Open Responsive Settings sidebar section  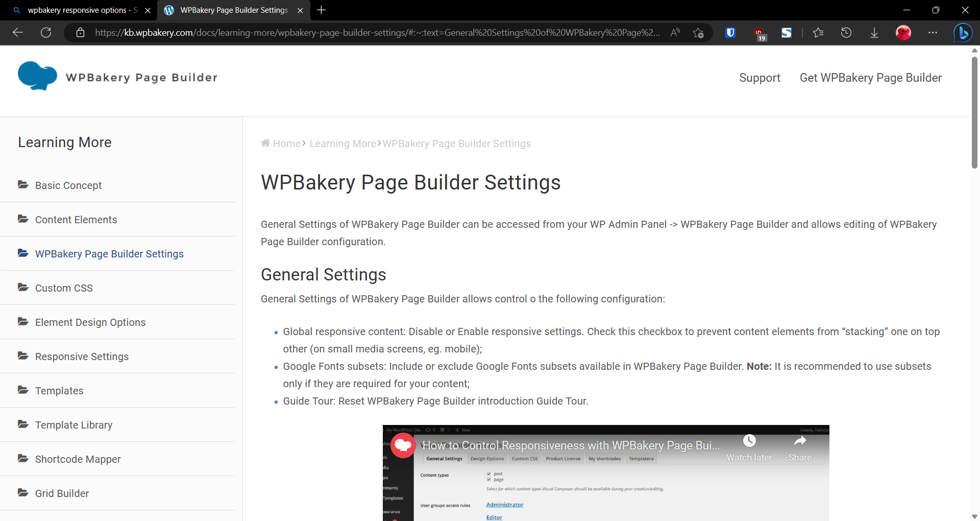[x=82, y=357]
